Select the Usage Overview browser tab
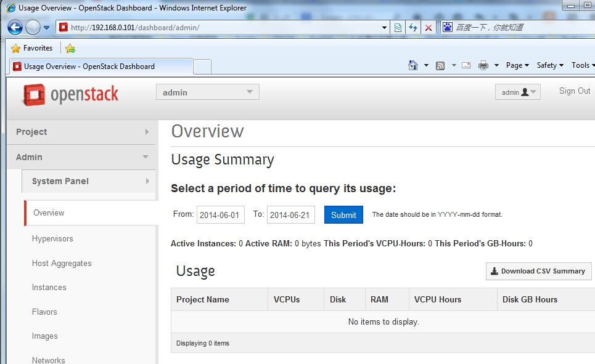The height and width of the screenshot is (364, 595). 102,67
